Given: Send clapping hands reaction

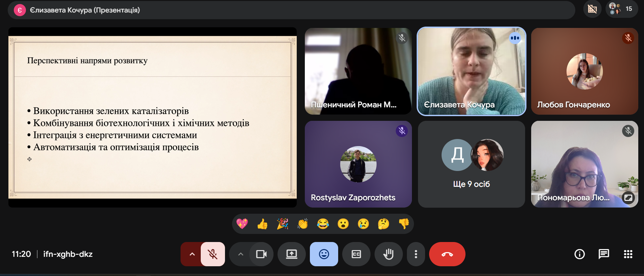Looking at the screenshot, I should [302, 224].
